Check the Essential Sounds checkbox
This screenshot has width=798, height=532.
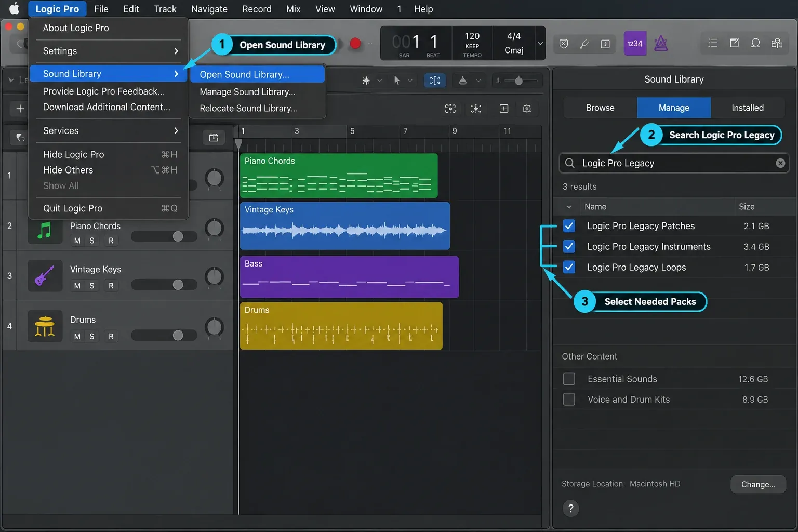click(x=569, y=379)
